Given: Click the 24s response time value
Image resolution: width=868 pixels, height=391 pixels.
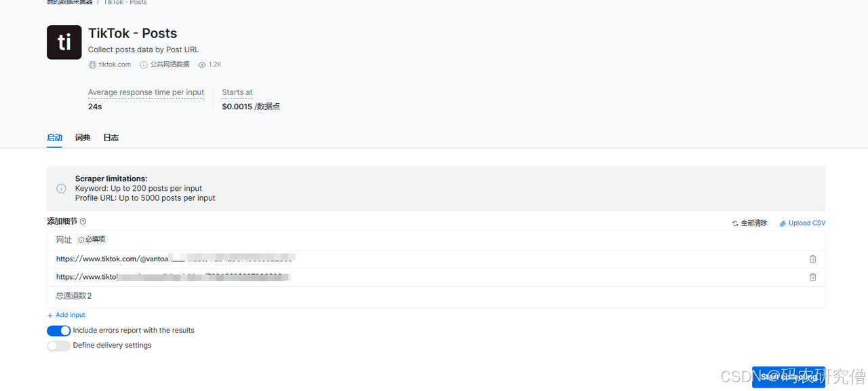Looking at the screenshot, I should pyautogui.click(x=95, y=107).
